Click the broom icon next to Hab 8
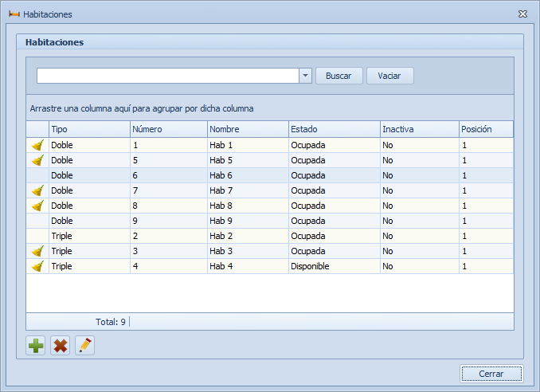Viewport: 540px width, 392px height. [x=37, y=206]
